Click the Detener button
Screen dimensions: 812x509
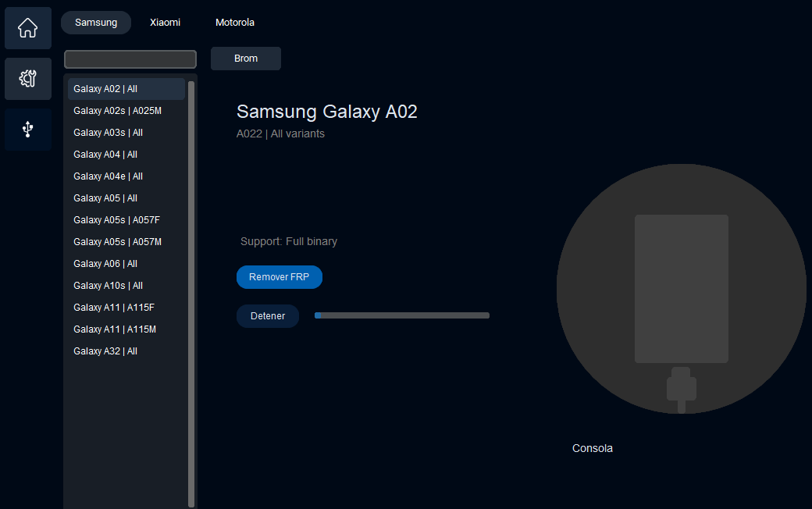268,316
